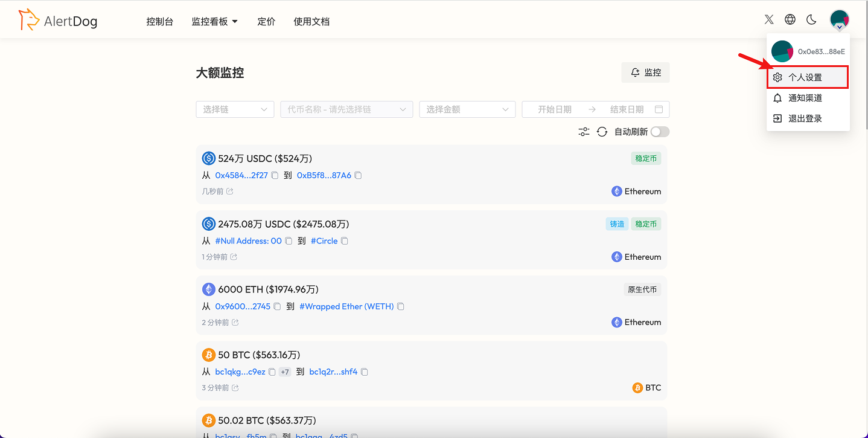Screen dimensions: 868x438
Task: Expand the +7 additional senders badge
Action: click(284, 372)
